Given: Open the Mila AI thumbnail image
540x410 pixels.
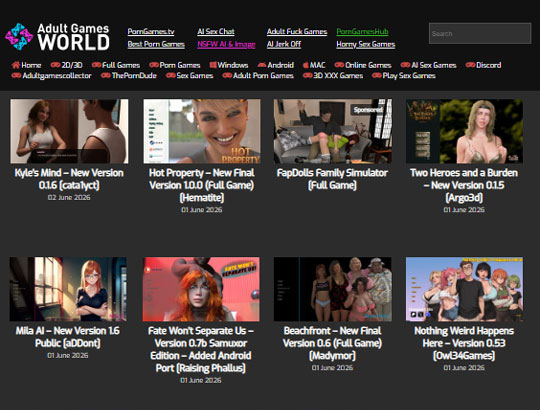Looking at the screenshot, I should 68,289.
